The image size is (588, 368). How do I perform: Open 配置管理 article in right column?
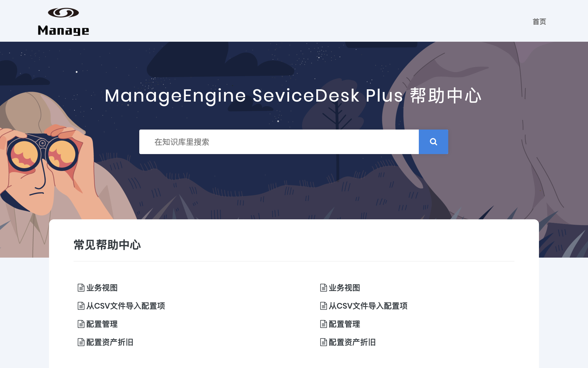click(344, 324)
